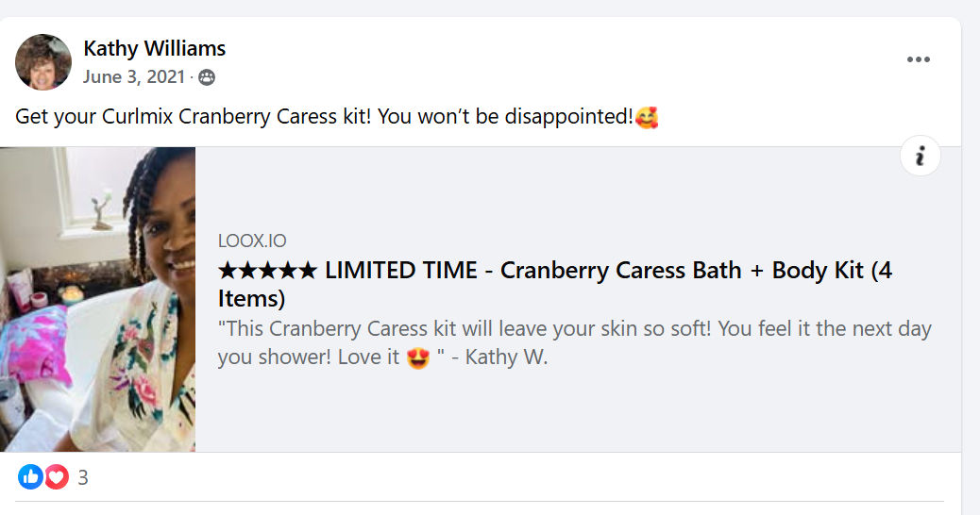Click the "(4 Items)" text in the title
Image resolution: width=980 pixels, height=515 pixels.
point(251,299)
